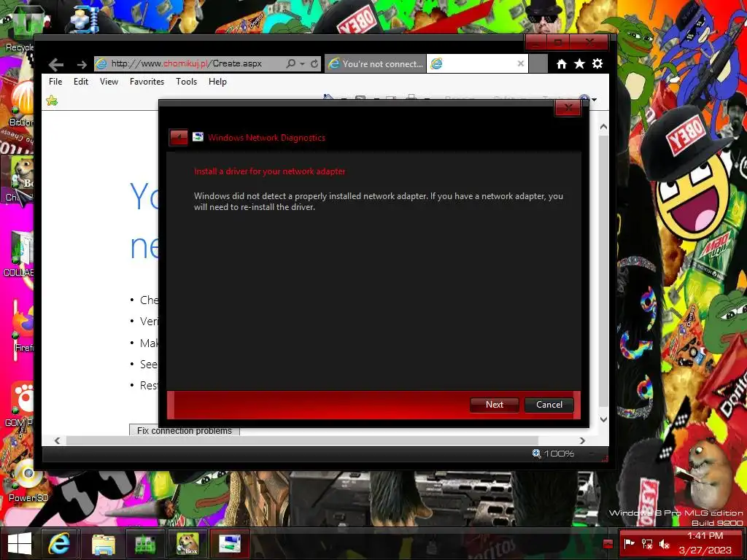
Task: Switch to the "You're not connect..." tab
Action: click(376, 64)
